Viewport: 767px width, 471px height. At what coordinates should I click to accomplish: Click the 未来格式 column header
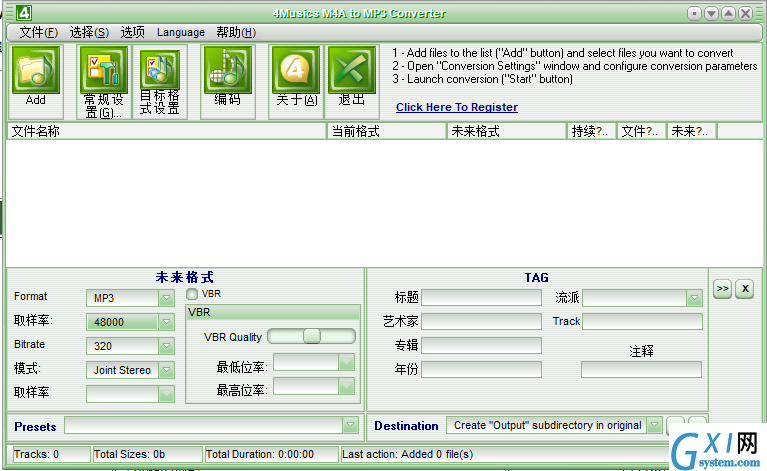pyautogui.click(x=506, y=131)
